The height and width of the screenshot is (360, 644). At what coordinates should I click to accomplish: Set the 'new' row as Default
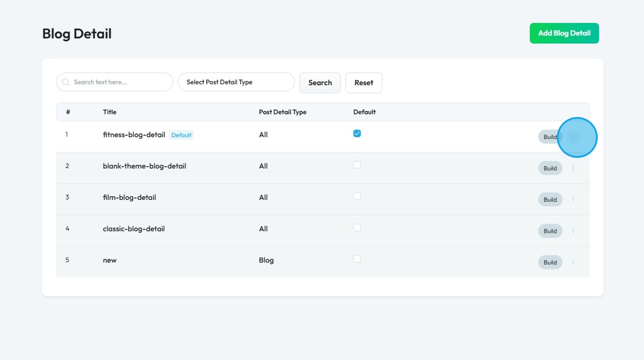pos(357,259)
